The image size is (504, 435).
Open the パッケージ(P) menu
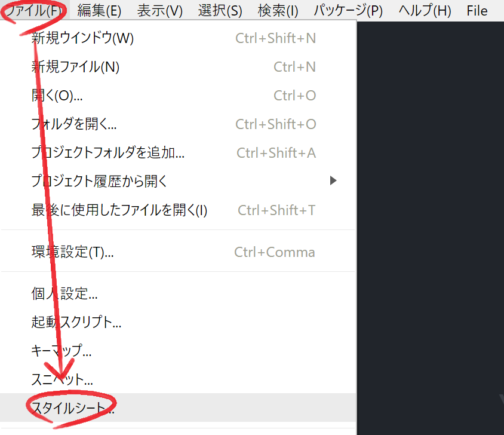point(348,11)
